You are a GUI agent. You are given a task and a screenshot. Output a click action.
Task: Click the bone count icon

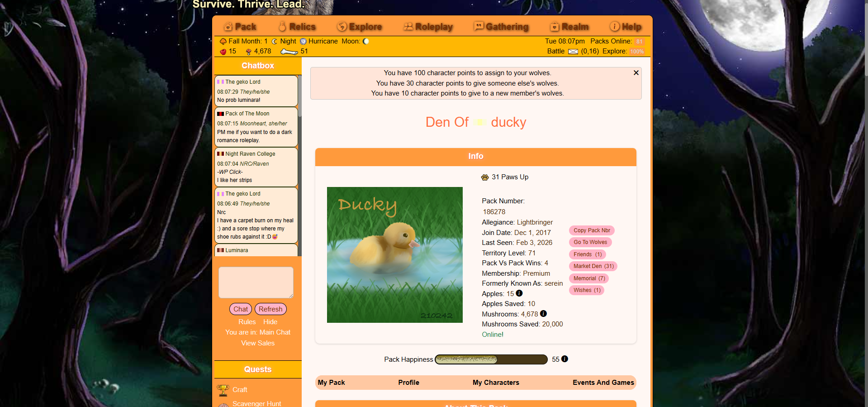(x=289, y=52)
